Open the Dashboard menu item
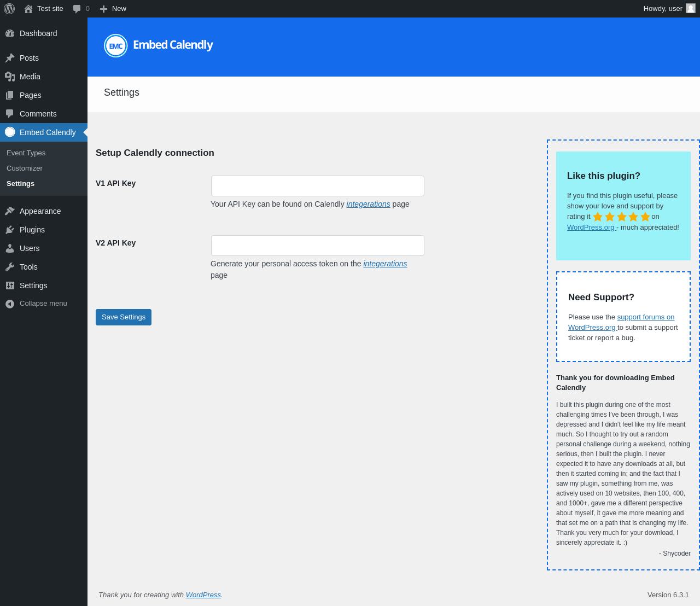 (x=44, y=33)
